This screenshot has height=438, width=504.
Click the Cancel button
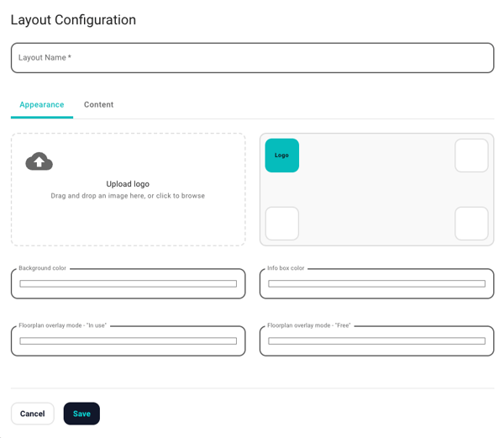(33, 414)
